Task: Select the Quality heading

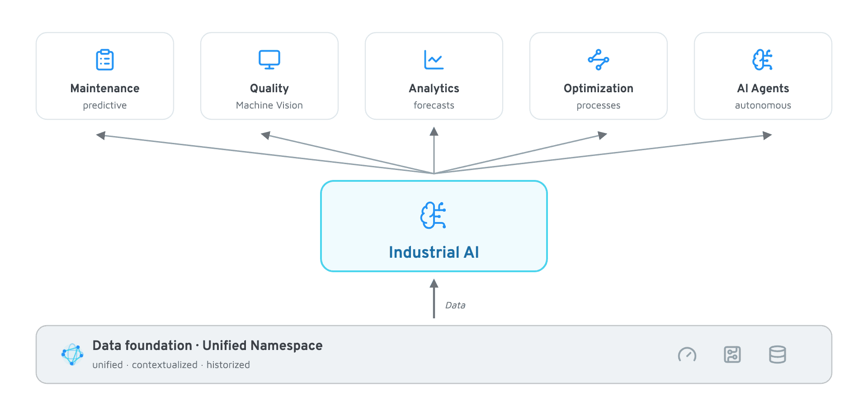Action: (269, 89)
